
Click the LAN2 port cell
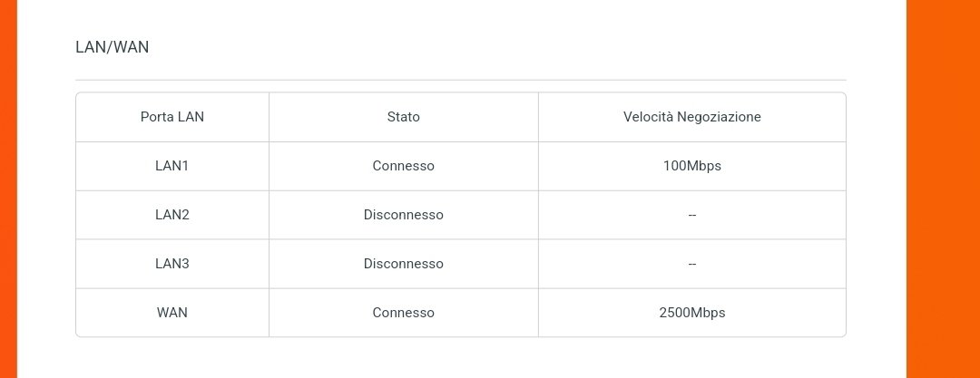point(171,215)
